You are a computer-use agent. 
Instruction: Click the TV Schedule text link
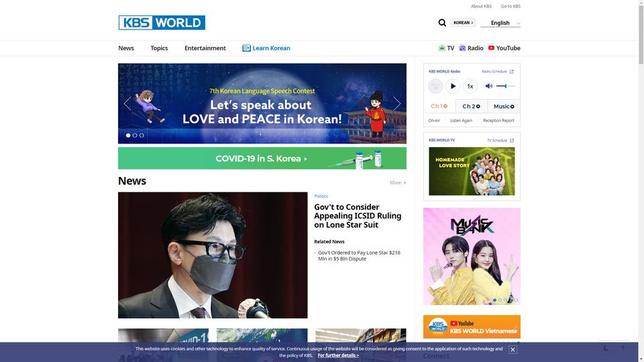tap(497, 140)
